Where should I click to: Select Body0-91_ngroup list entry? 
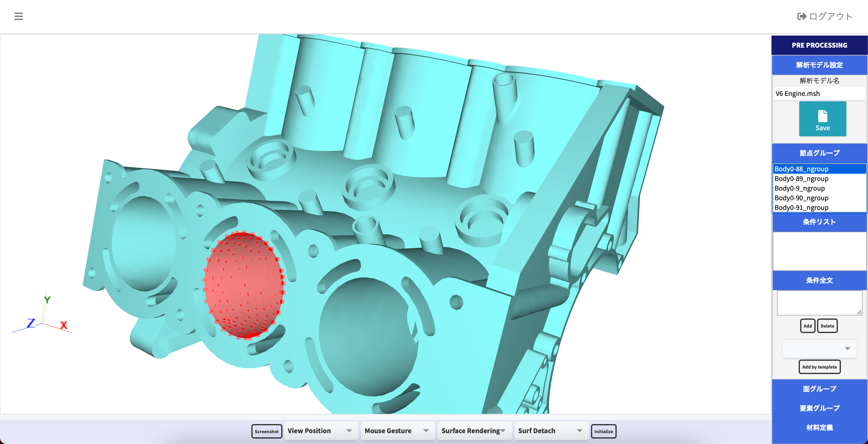(x=801, y=207)
